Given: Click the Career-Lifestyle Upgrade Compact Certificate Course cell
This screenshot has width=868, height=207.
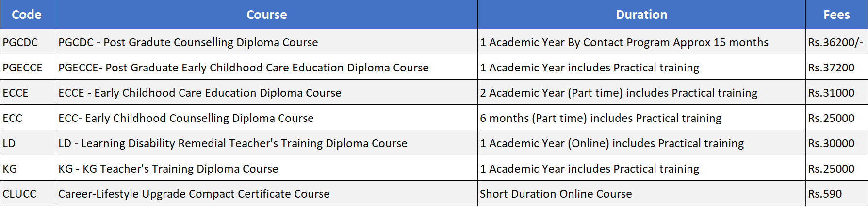Looking at the screenshot, I should (194, 194).
